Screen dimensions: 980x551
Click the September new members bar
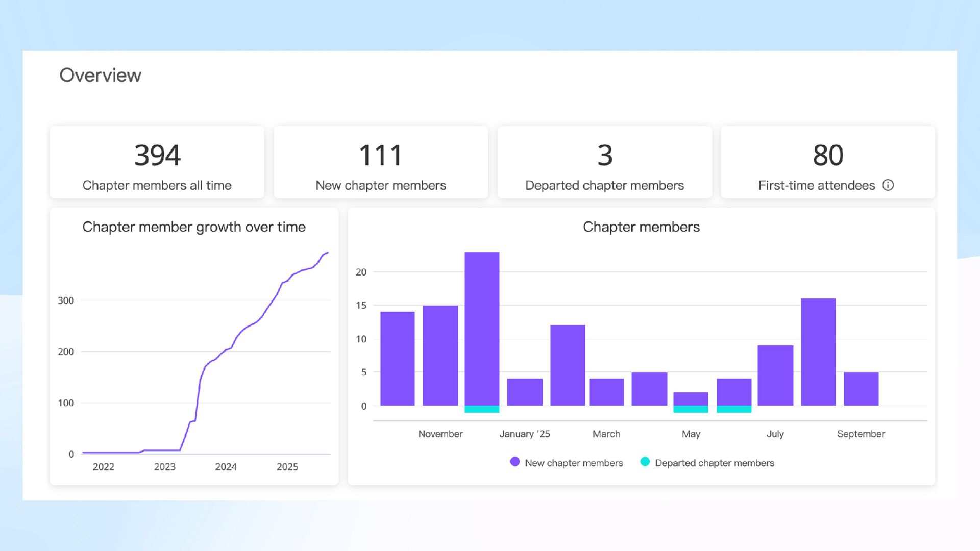coord(861,389)
